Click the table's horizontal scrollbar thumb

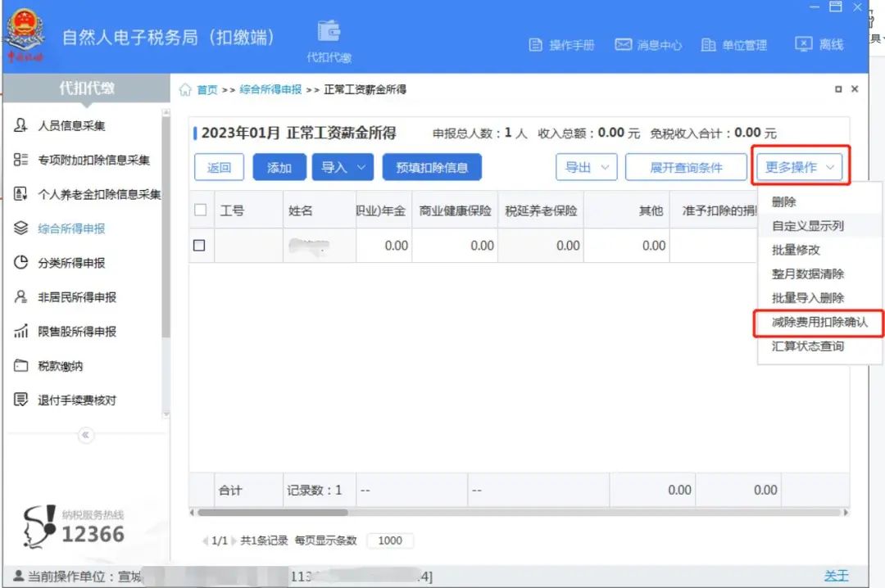click(273, 513)
